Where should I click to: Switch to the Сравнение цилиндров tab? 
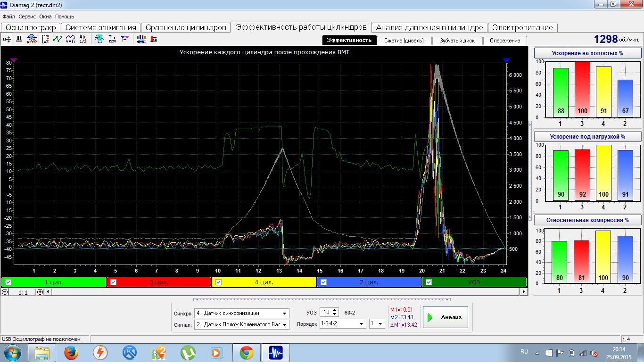(186, 28)
